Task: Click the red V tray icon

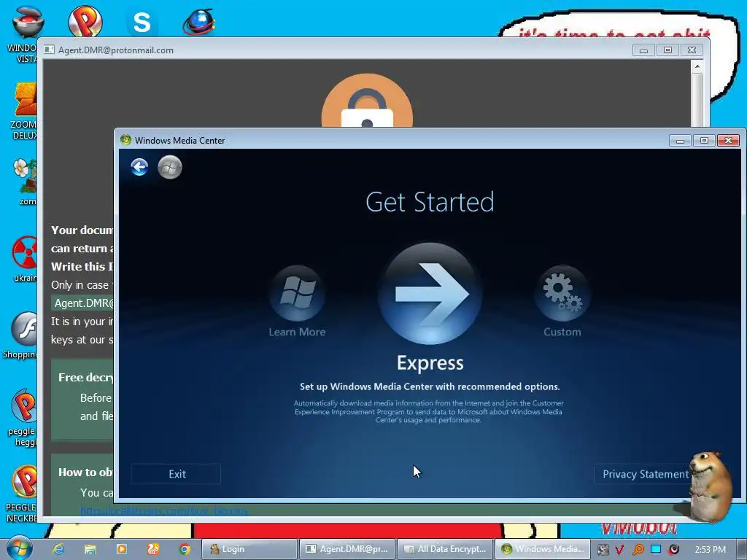Action: [619, 550]
